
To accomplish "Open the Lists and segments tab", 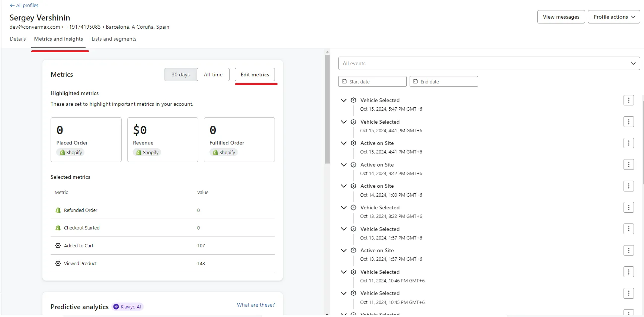I will point(114,39).
